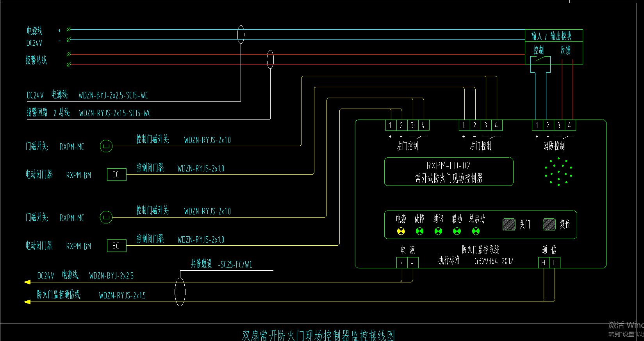644x341 pixels.
Task: Click the 故障 indicator lamp
Action: coord(420,231)
